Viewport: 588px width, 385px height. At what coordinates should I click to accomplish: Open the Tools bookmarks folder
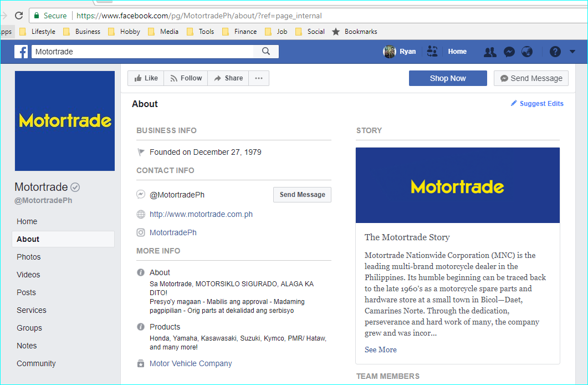(x=201, y=32)
